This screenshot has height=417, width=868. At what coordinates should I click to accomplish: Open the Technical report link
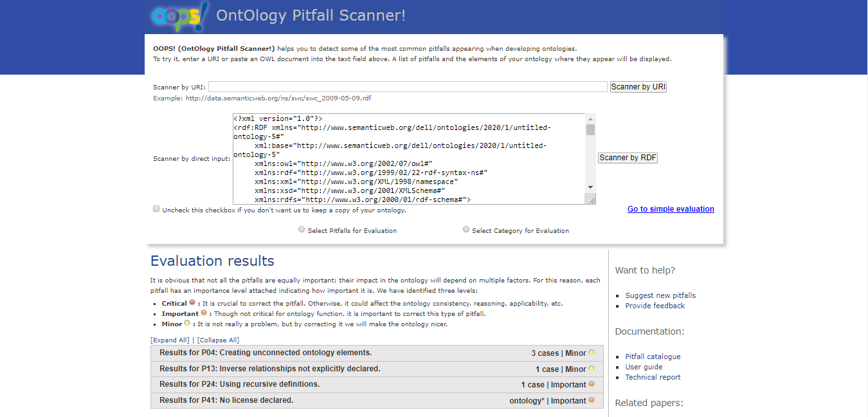(653, 377)
